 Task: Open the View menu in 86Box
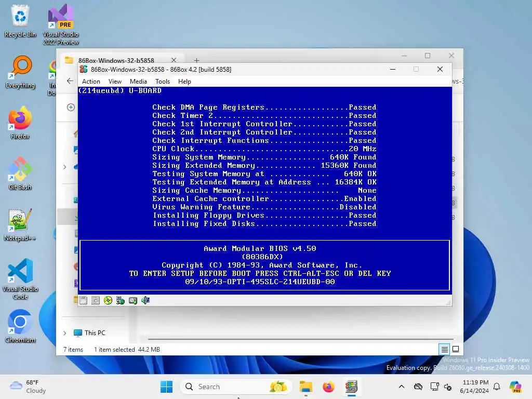click(115, 82)
